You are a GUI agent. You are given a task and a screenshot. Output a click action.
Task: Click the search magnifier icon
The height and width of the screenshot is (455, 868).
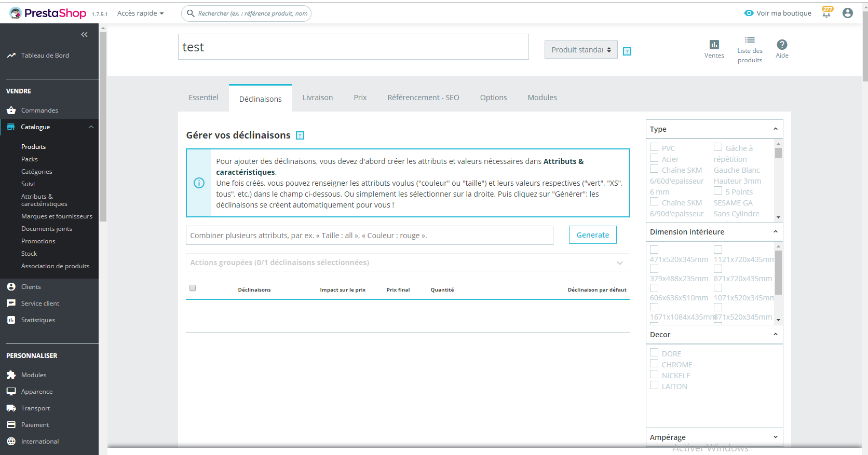coord(191,13)
